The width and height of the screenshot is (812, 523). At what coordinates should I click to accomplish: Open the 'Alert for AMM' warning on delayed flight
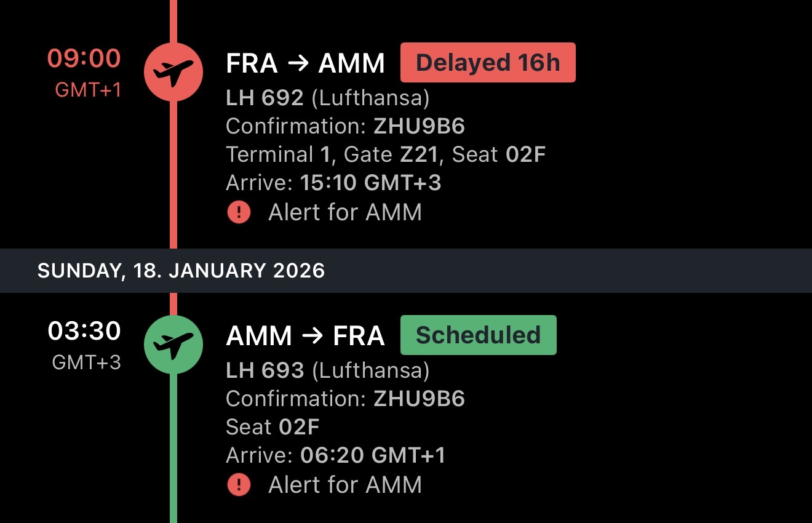tap(344, 212)
